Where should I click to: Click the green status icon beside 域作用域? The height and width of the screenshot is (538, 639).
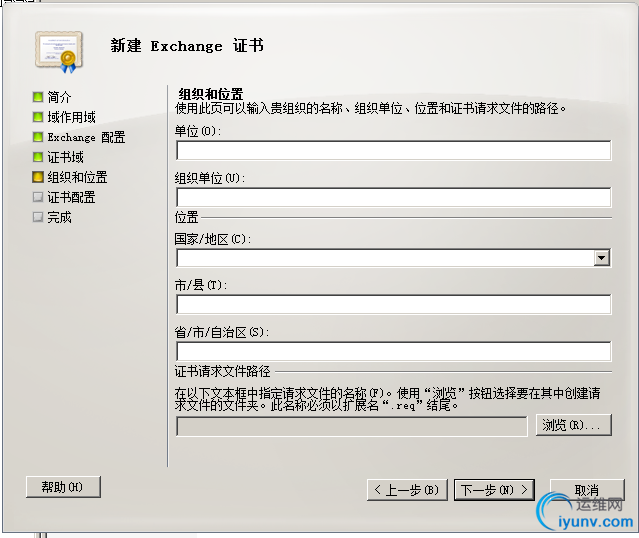tap(37, 117)
